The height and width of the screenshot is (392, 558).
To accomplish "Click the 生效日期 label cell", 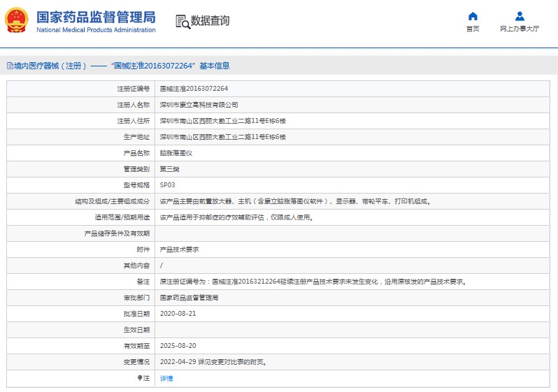I will tap(81, 330).
